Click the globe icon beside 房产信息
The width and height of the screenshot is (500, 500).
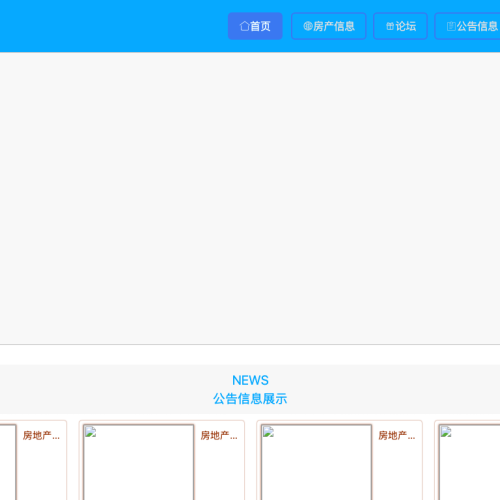coord(308,26)
